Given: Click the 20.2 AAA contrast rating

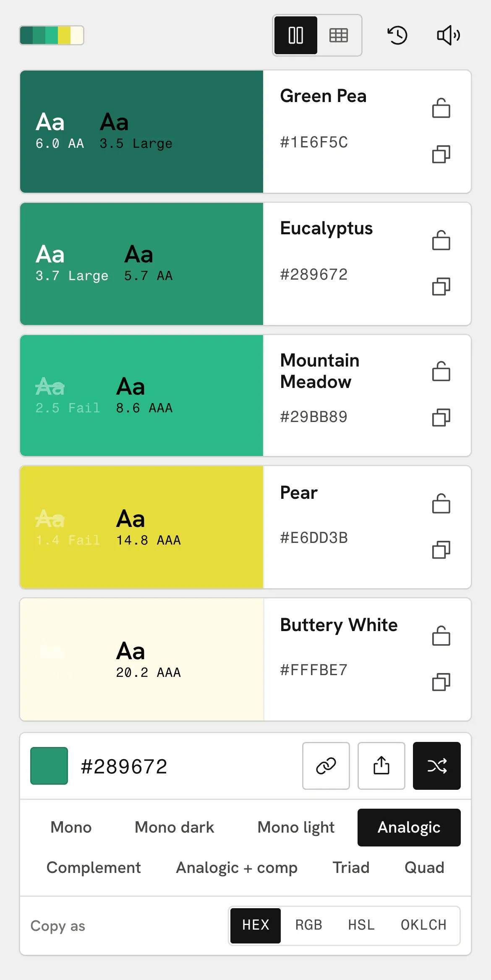Looking at the screenshot, I should pyautogui.click(x=148, y=673).
